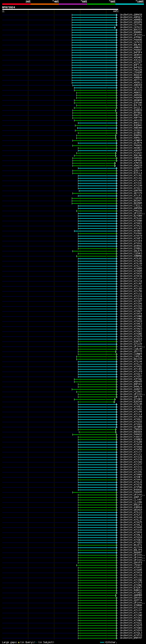Open hit UniRef100_C6TK22
This screenshot has width=146, height=644.
pos(131,27)
